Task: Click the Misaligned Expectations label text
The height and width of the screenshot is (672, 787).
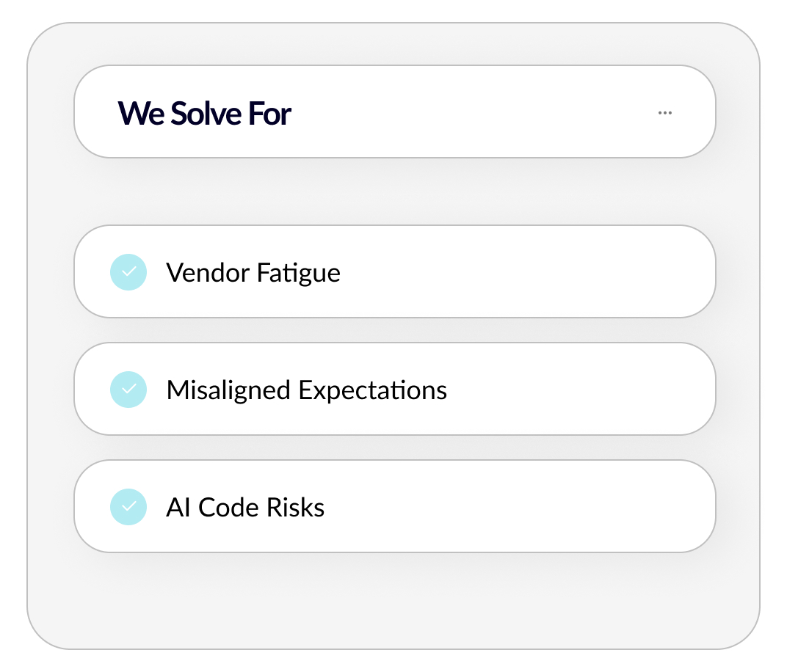Action: 306,390
